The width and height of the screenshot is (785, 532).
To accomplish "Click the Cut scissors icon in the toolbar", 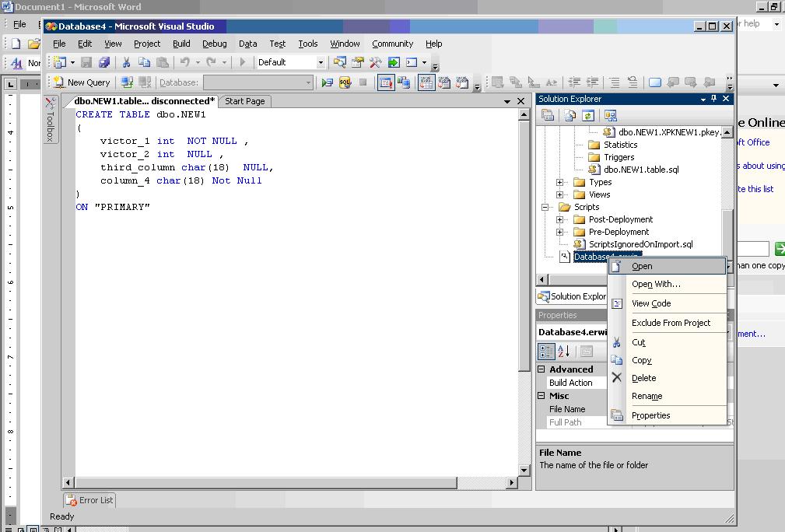I will coord(126,62).
